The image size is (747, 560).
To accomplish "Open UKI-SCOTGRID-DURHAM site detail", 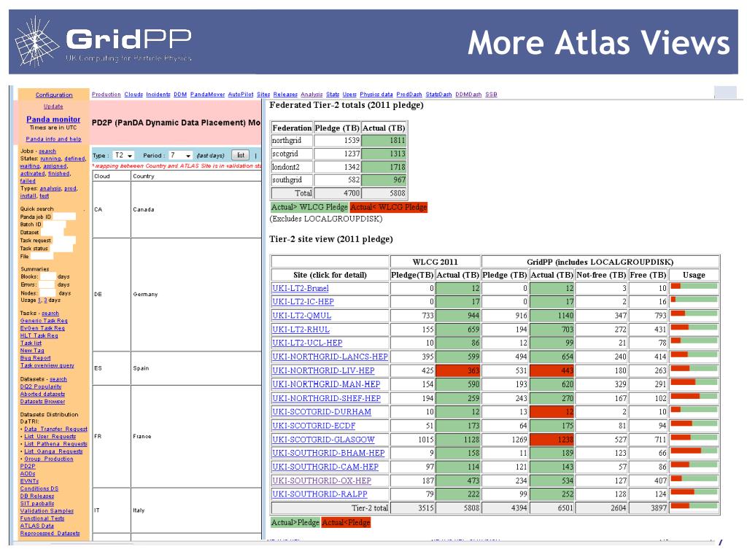I will 322,411.
